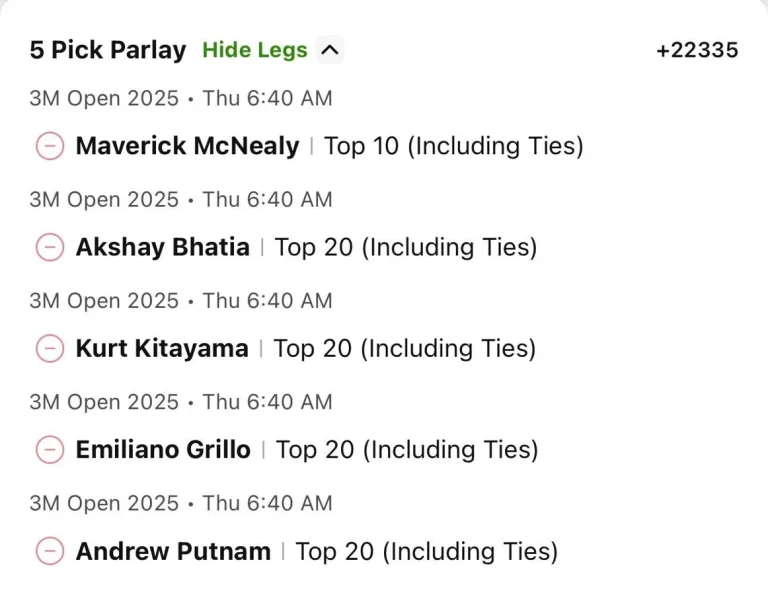Open the Maverick McNealy player name
This screenshot has width=768, height=595.
coord(187,146)
